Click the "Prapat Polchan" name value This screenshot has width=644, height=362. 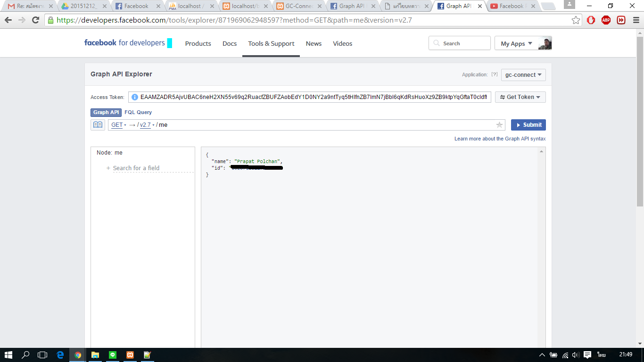coord(257,161)
